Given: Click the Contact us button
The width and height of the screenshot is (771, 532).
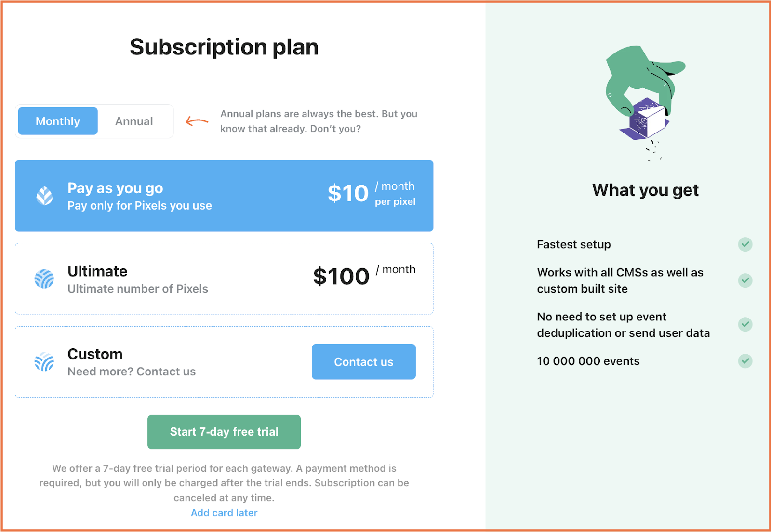Looking at the screenshot, I should [x=364, y=362].
